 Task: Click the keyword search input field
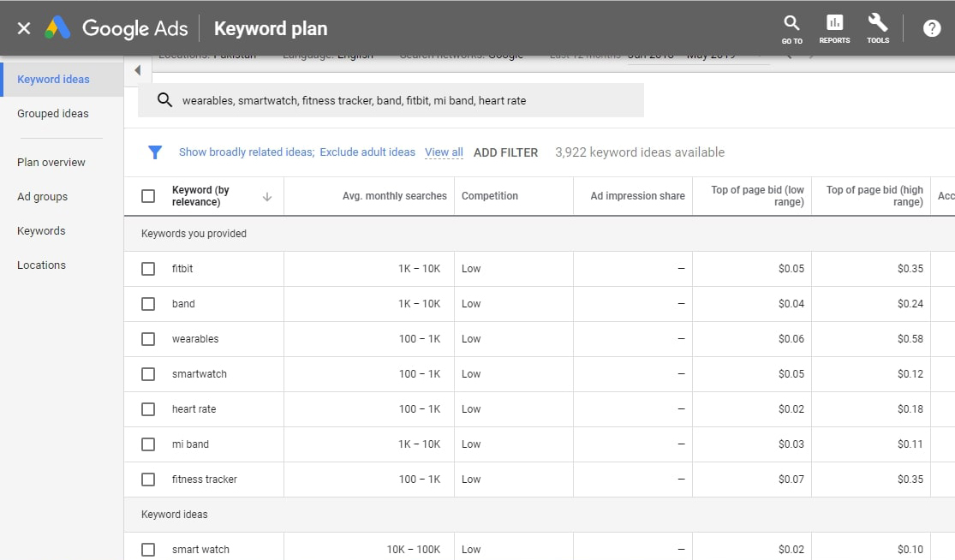(x=403, y=100)
